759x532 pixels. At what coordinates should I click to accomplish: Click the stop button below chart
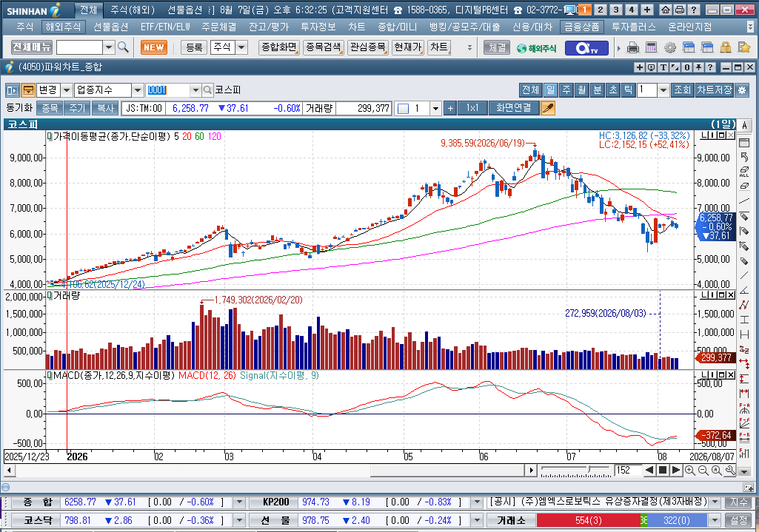click(x=663, y=470)
